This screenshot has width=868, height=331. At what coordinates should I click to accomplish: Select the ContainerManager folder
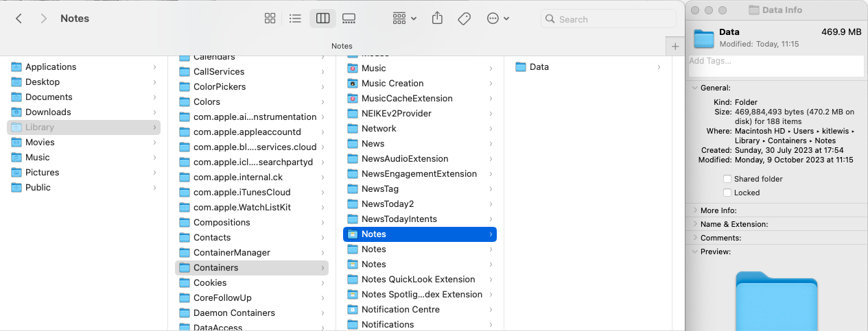252,252
